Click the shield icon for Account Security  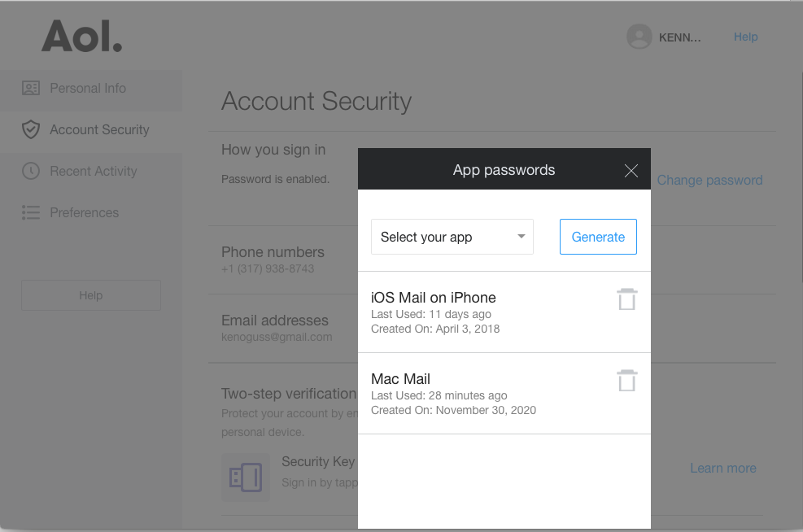31,129
